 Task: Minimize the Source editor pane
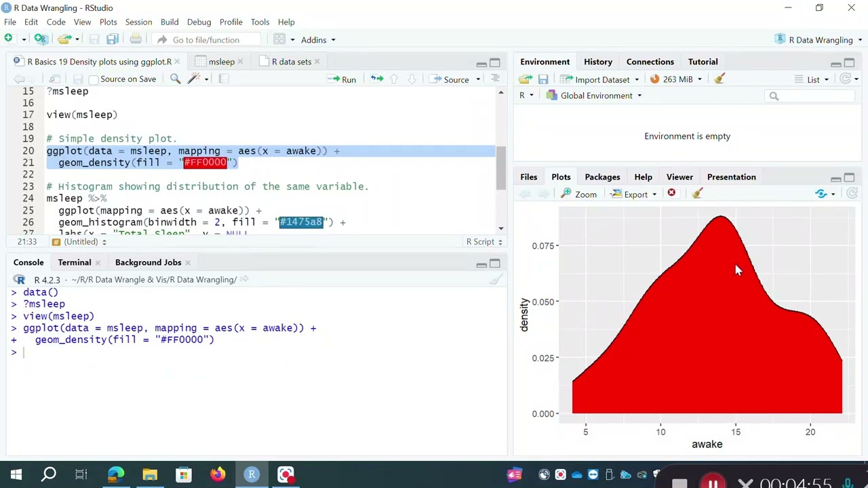[481, 63]
